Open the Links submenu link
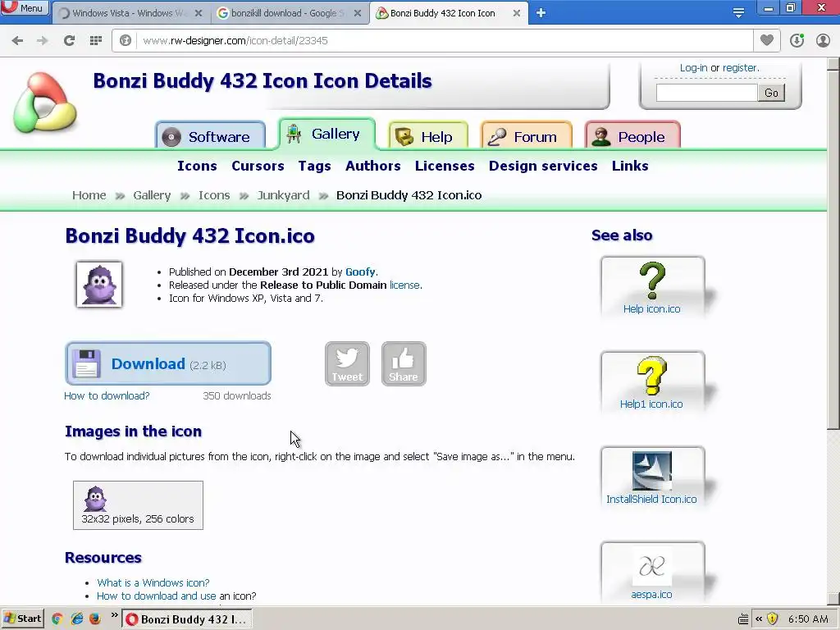Screen dimensions: 840x630 click(630, 166)
